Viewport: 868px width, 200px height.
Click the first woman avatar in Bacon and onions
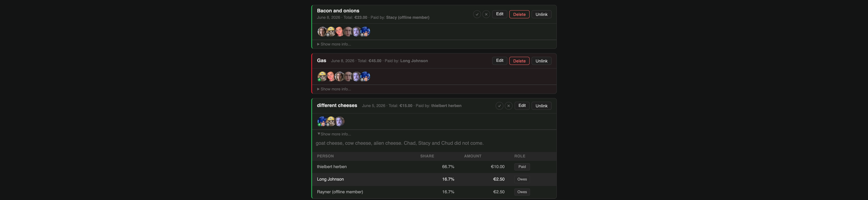(322, 32)
